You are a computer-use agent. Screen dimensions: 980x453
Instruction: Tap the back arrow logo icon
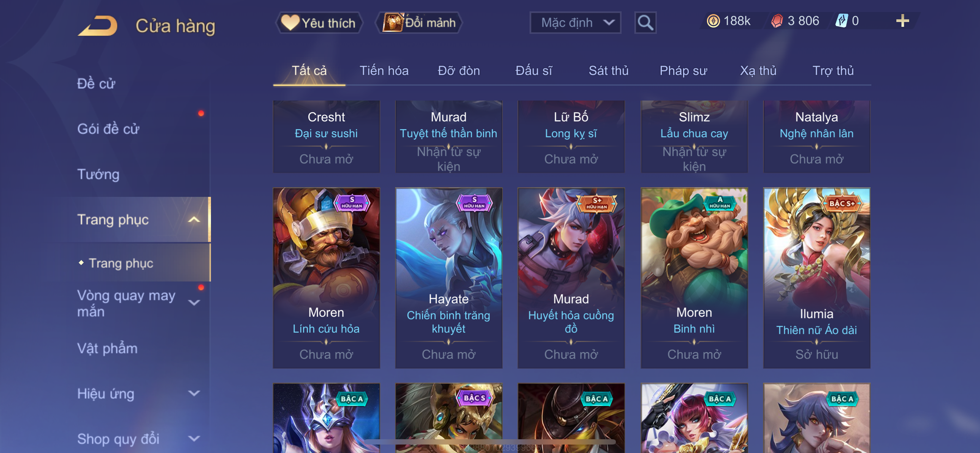tap(98, 25)
